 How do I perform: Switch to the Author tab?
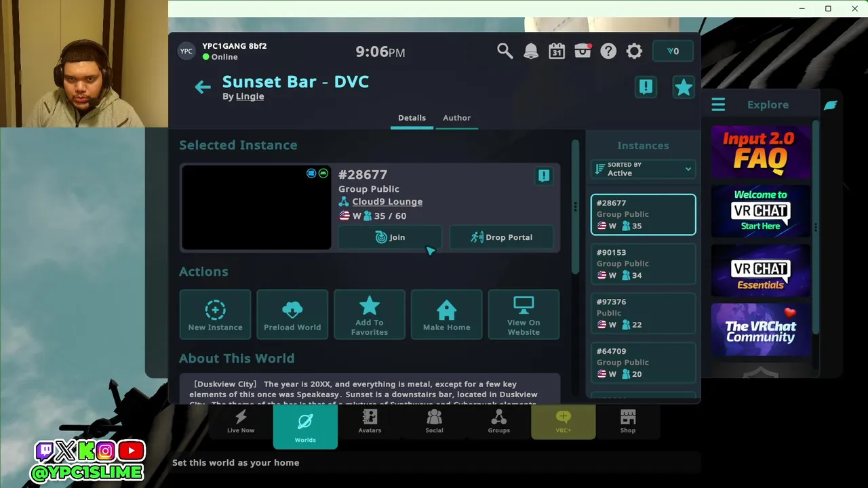point(456,118)
